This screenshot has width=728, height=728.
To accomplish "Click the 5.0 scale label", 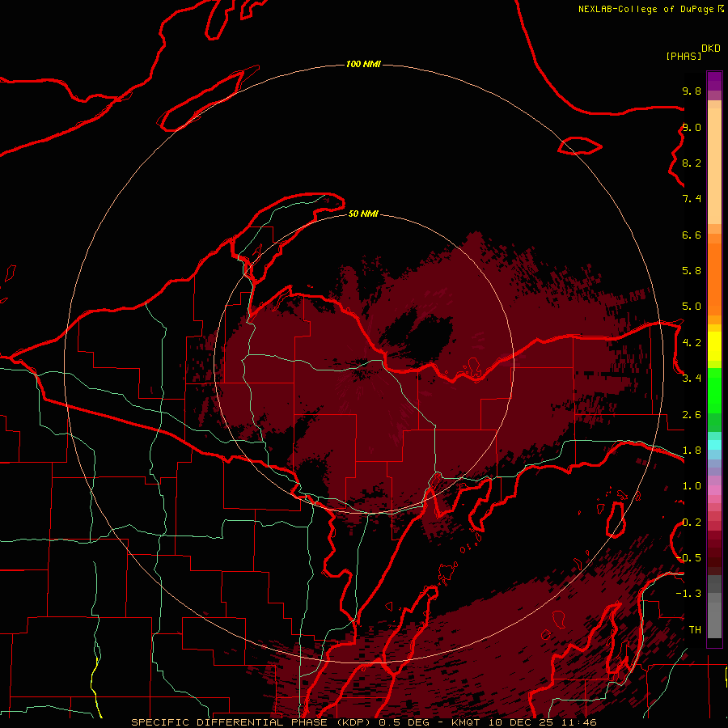I will point(692,307).
